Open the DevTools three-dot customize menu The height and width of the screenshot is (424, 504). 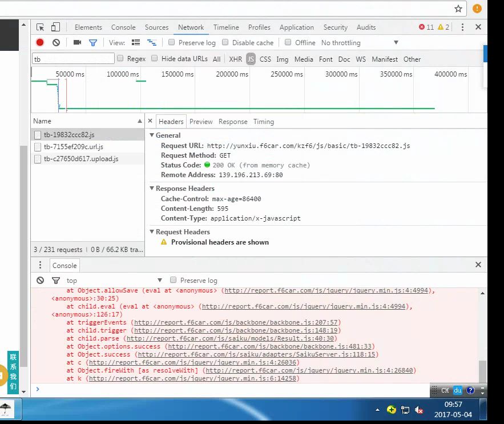462,27
